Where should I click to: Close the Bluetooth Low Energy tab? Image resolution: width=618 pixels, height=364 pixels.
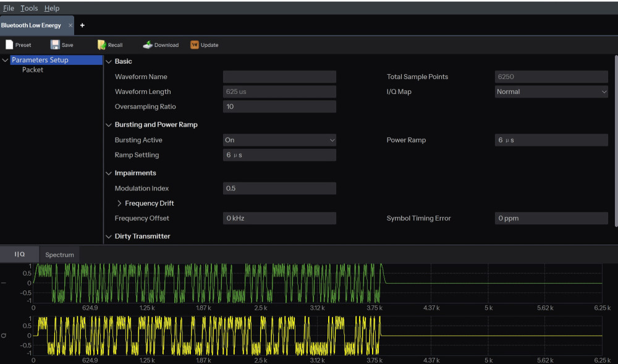tap(69, 25)
